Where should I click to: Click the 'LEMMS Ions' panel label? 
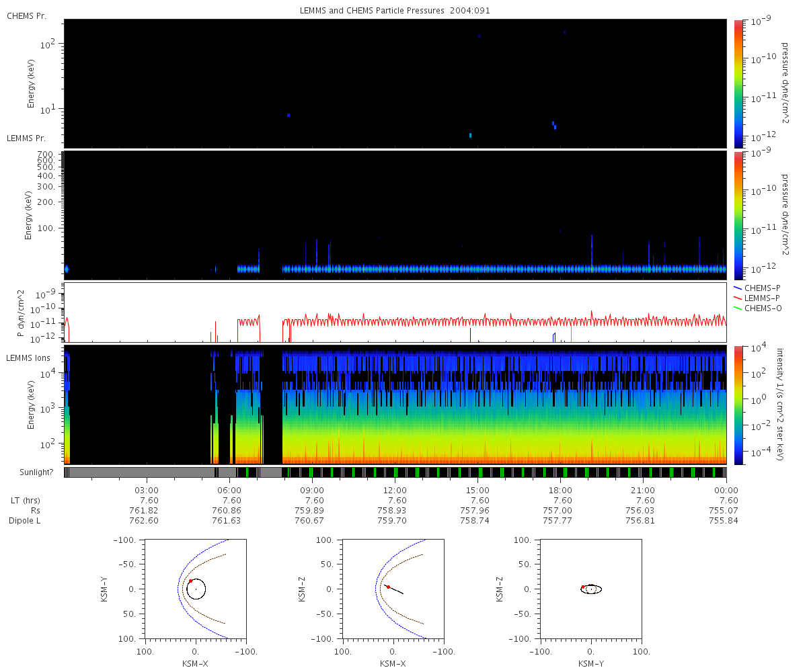coord(29,358)
